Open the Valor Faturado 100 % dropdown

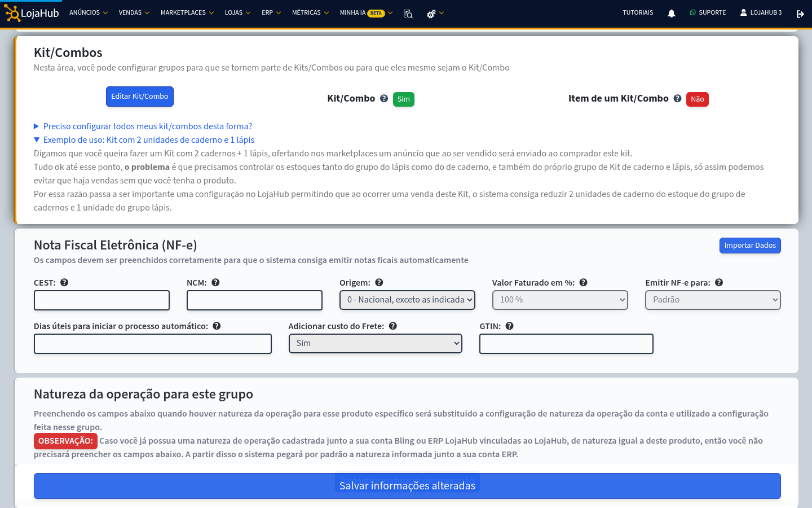pos(560,300)
